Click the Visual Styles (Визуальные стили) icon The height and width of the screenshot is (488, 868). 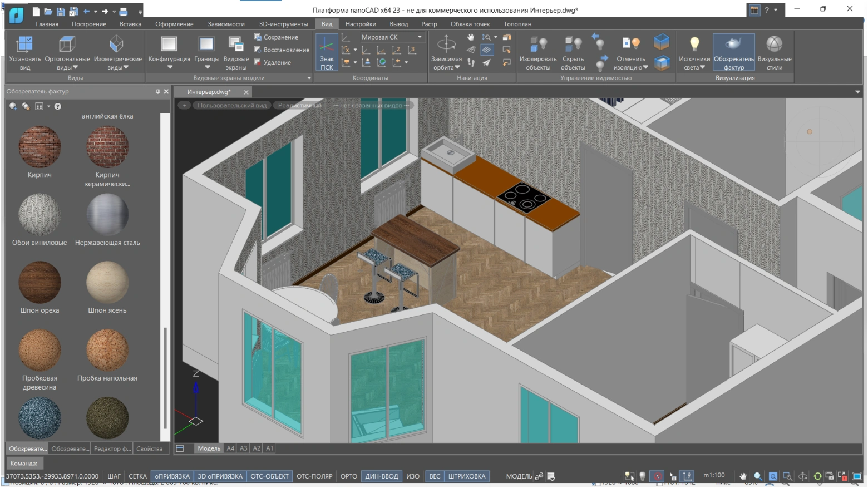coord(774,45)
